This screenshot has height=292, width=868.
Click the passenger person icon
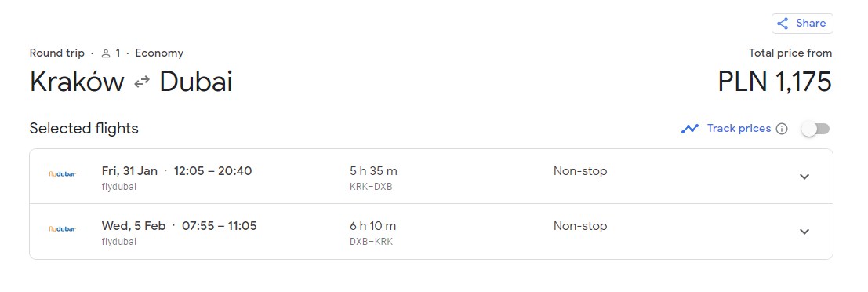tap(107, 53)
